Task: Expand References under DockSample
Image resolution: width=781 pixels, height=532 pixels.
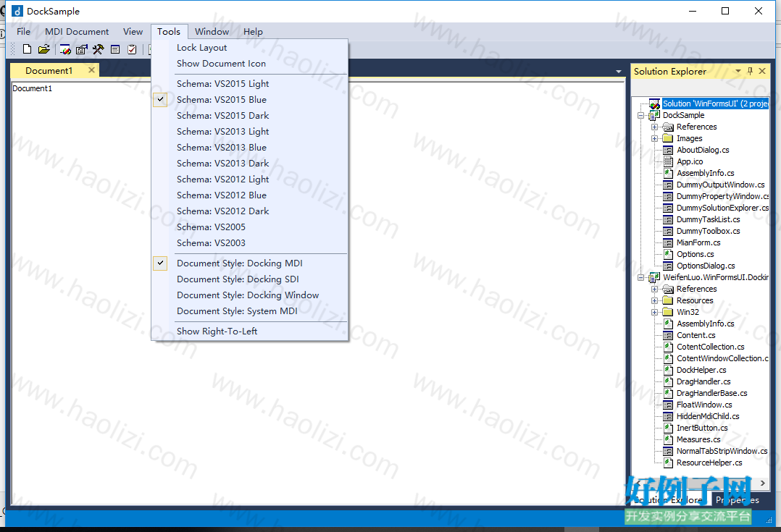Action: [x=654, y=127]
